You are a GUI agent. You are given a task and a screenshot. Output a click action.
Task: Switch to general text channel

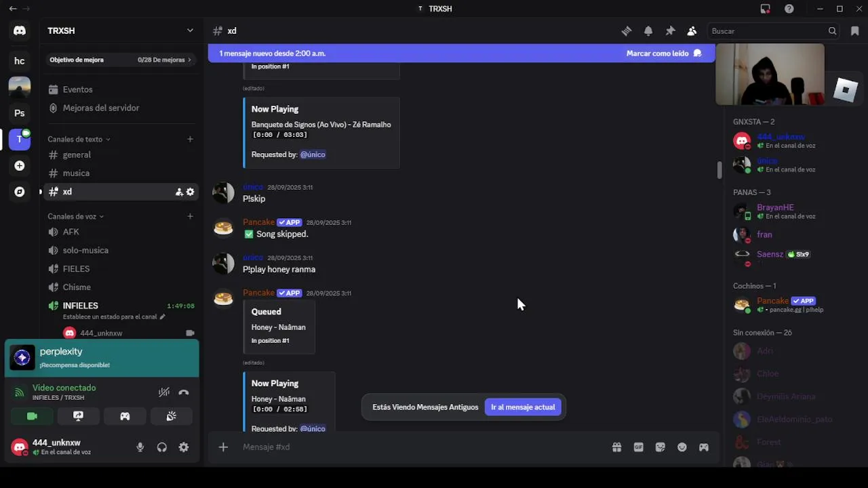click(120, 155)
